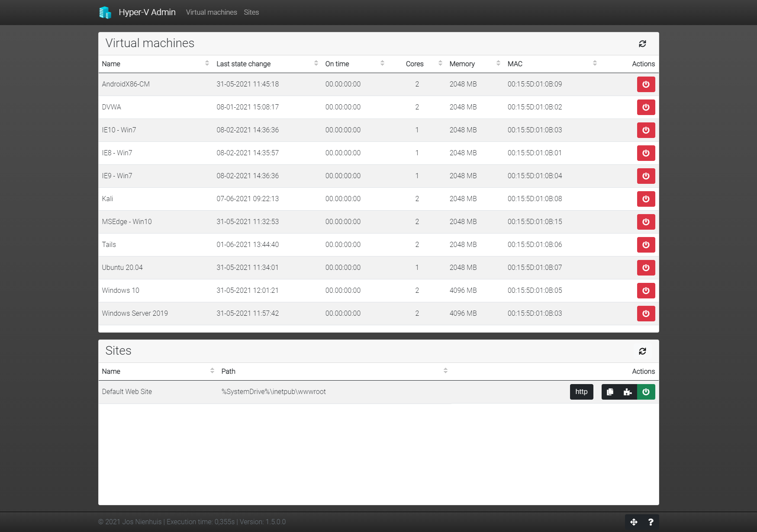Image resolution: width=757 pixels, height=532 pixels.
Task: Click the footer copyright and version text
Action: point(192,522)
